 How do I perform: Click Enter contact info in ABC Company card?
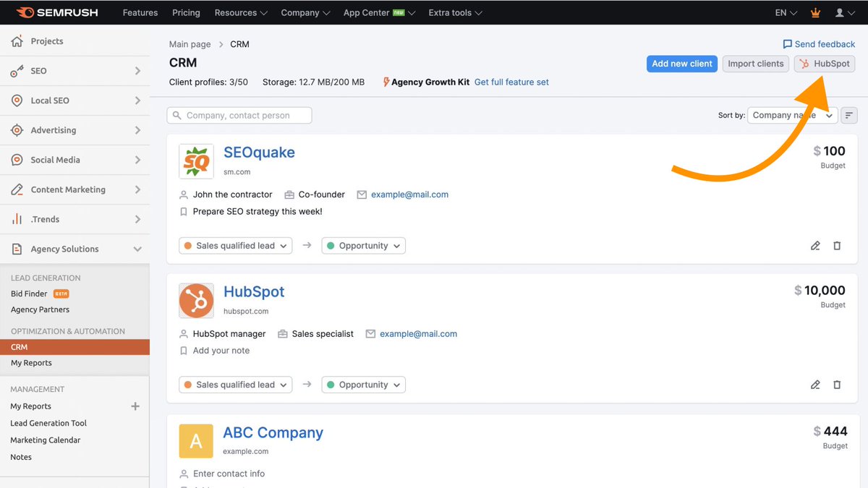229,474
